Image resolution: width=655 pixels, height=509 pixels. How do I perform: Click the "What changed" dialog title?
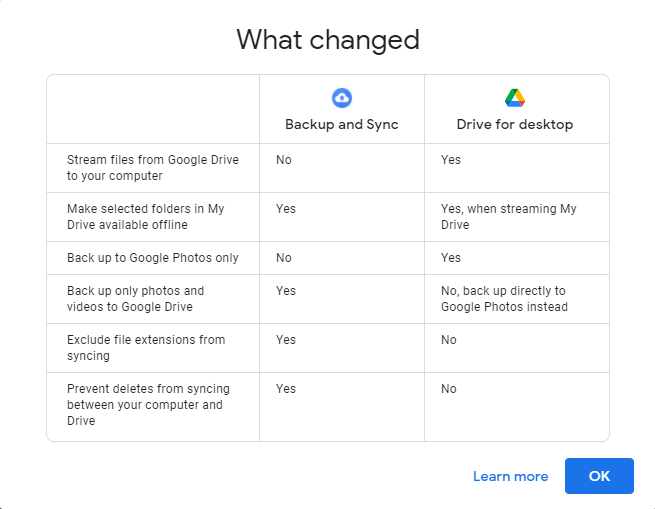pos(328,40)
